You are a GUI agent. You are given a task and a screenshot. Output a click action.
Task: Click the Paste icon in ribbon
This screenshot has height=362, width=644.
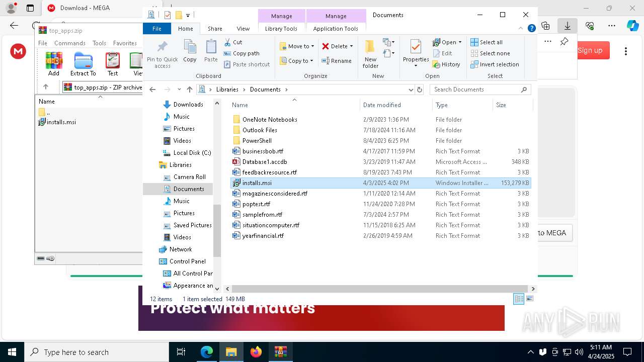click(x=211, y=48)
